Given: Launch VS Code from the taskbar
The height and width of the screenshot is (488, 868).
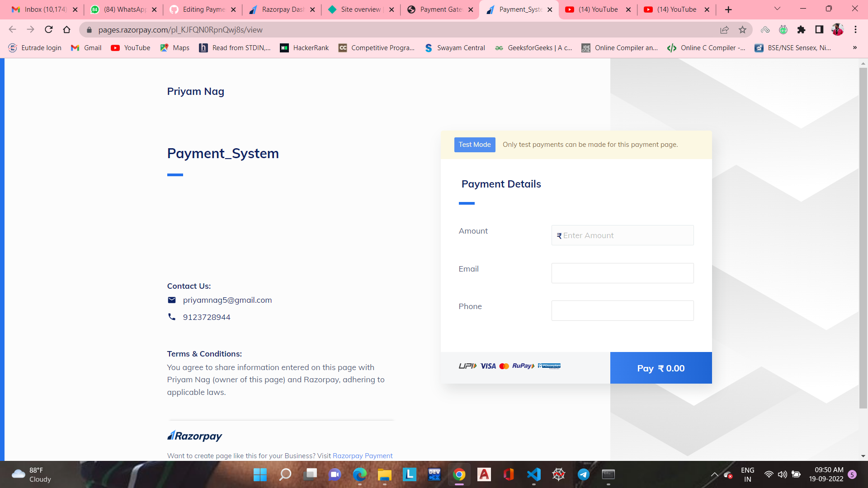Looking at the screenshot, I should click(533, 475).
